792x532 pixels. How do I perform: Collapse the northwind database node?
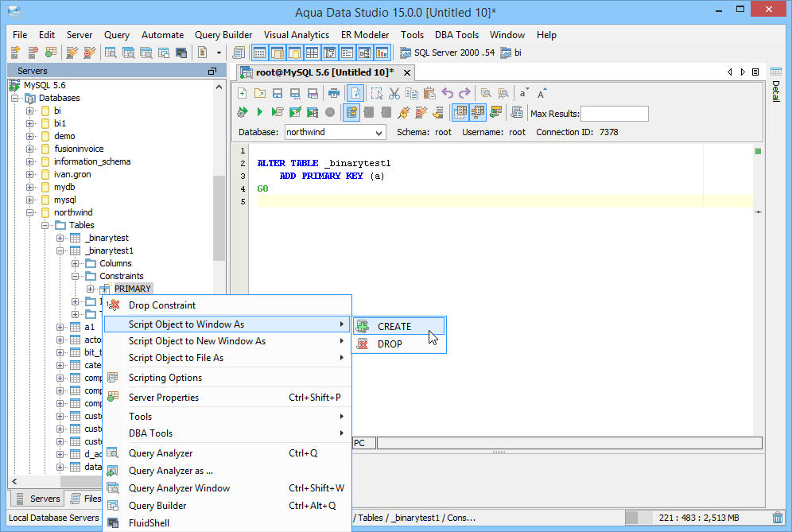pos(29,212)
